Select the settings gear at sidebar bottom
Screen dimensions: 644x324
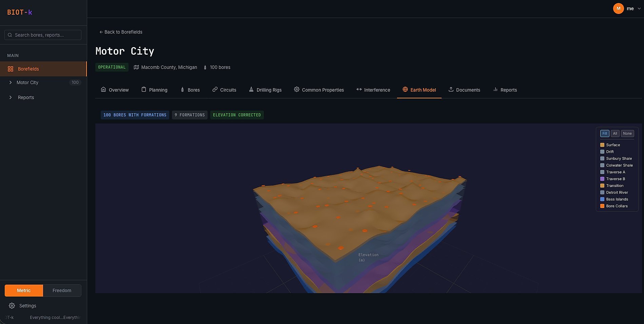[x=12, y=305]
